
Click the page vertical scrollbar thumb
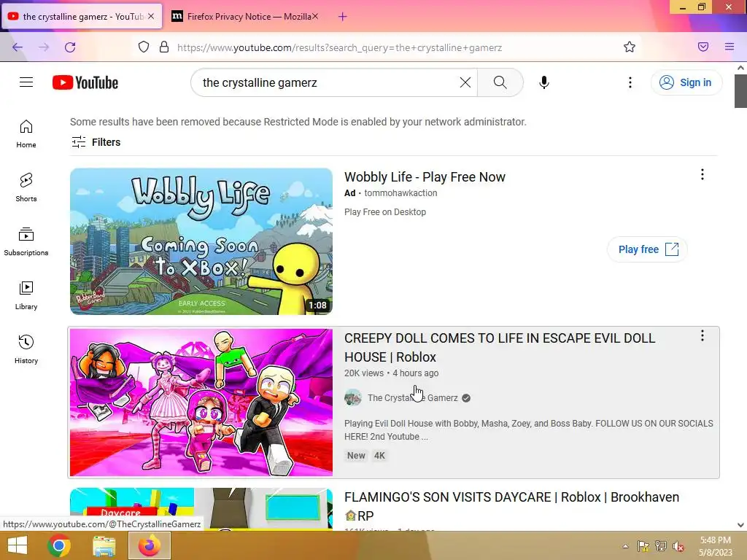[740, 91]
